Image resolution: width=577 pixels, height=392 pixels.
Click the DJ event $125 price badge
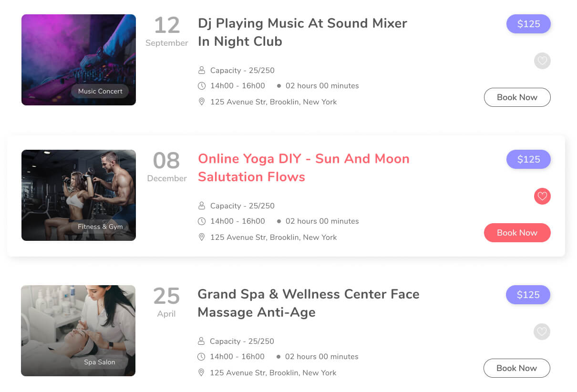(528, 24)
